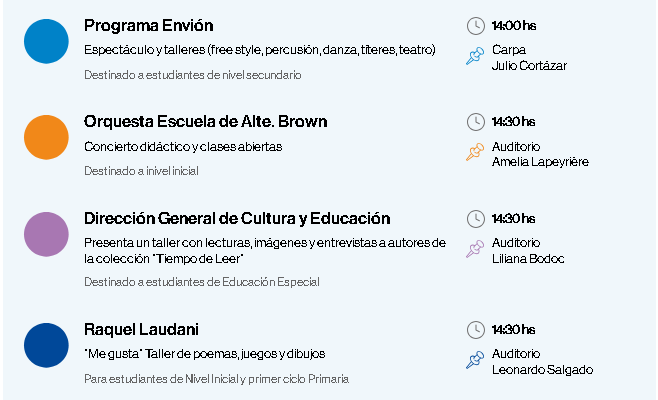Click the light blue pushpin next to Carpa

click(475, 56)
